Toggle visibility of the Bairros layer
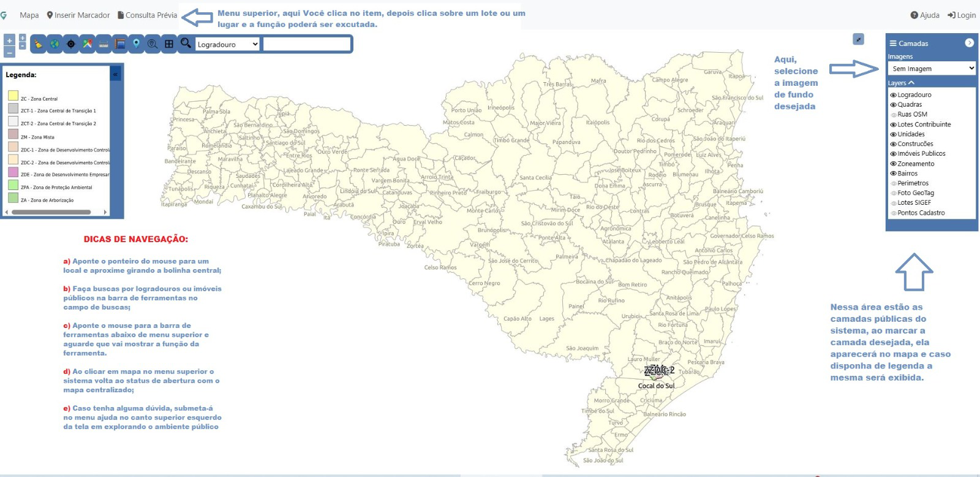980x477 pixels. click(893, 174)
